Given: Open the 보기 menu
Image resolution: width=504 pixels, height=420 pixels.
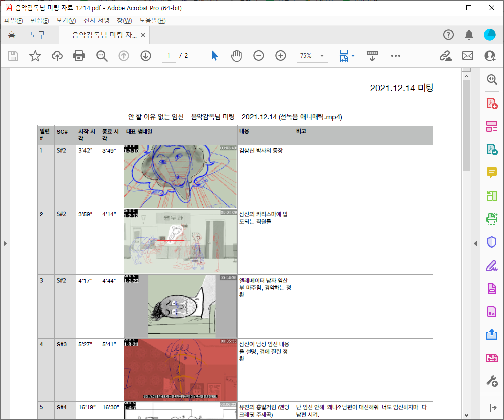Looking at the screenshot, I should click(x=66, y=21).
